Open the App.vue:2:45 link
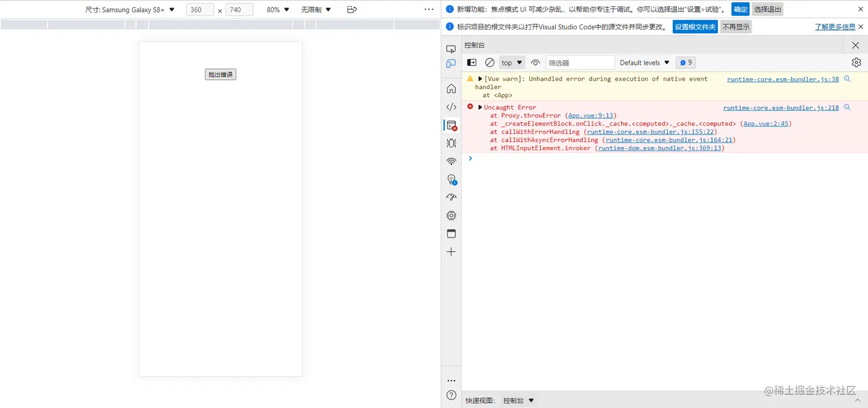Image resolution: width=868 pixels, height=408 pixels. [766, 124]
